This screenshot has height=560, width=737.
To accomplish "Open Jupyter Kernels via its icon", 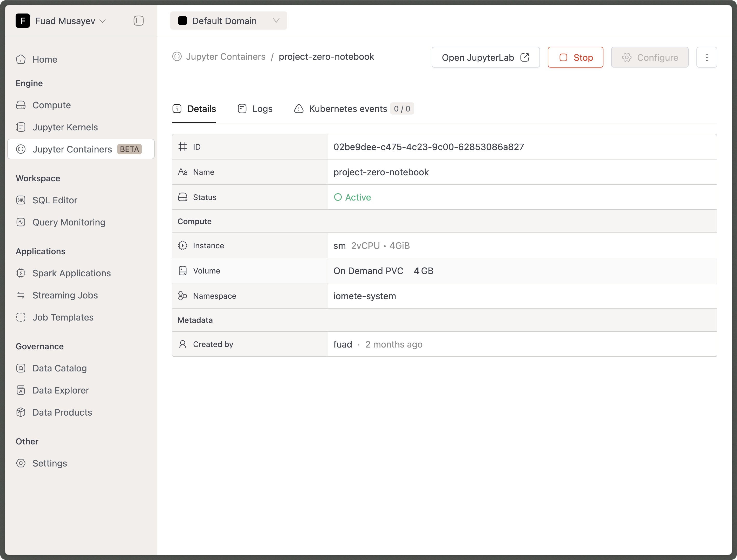I will pyautogui.click(x=21, y=127).
